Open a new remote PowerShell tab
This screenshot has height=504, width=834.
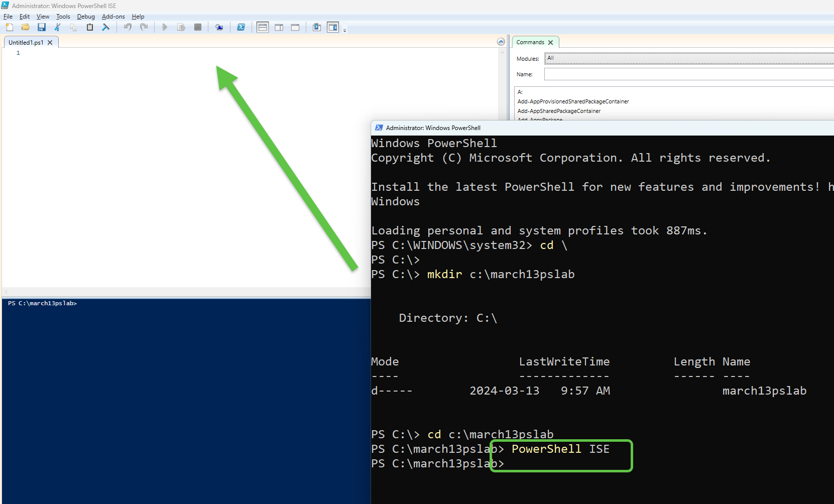(x=219, y=27)
